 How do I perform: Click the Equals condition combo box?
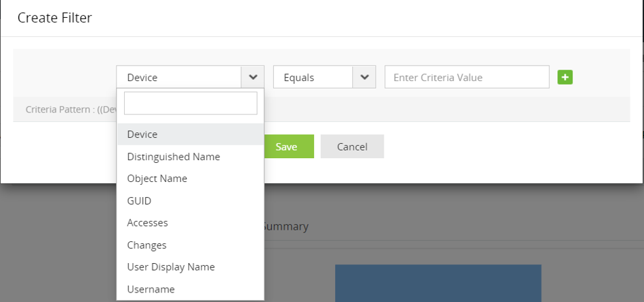(313, 77)
